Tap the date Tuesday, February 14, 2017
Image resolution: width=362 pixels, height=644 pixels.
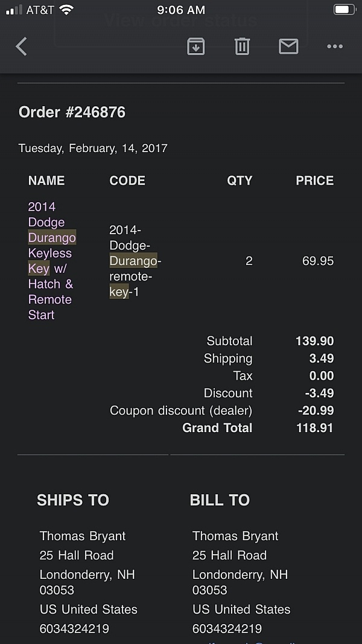[93, 148]
